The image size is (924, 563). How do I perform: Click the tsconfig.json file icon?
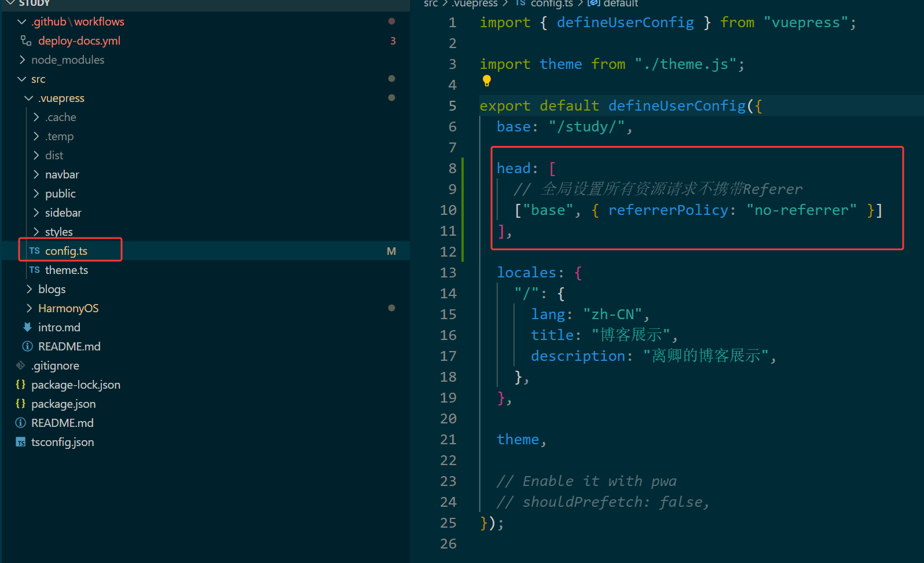click(x=21, y=442)
